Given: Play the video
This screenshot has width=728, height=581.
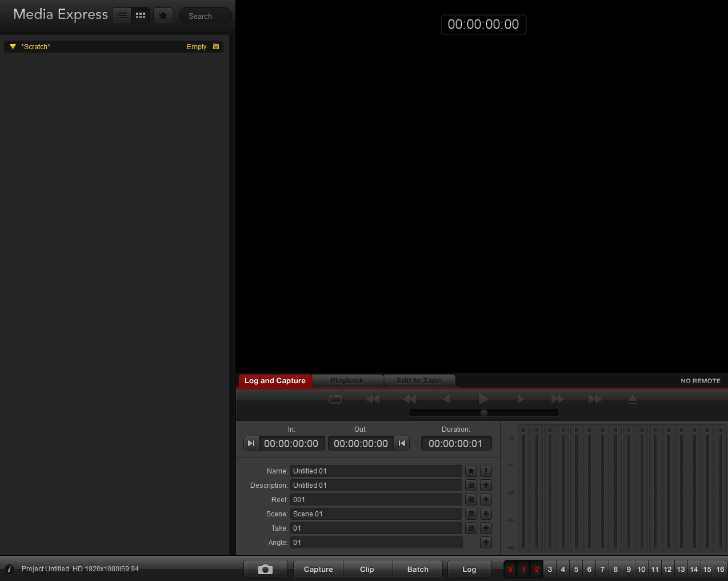Looking at the screenshot, I should pos(483,399).
